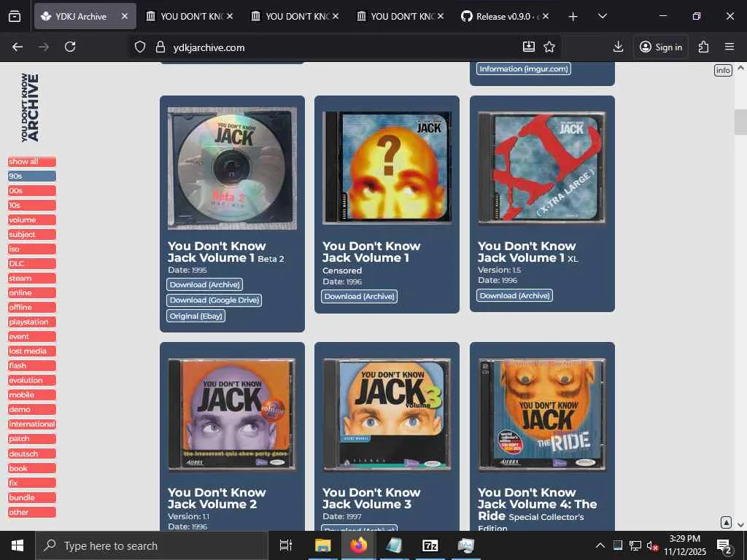Close the Release v0.9.0 GitHub tab

[x=546, y=16]
